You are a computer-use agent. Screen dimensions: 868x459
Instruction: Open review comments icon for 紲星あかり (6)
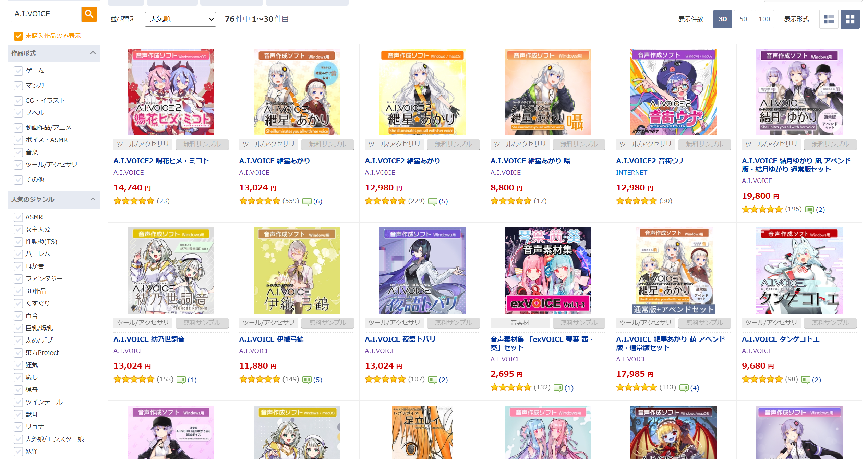coord(307,201)
